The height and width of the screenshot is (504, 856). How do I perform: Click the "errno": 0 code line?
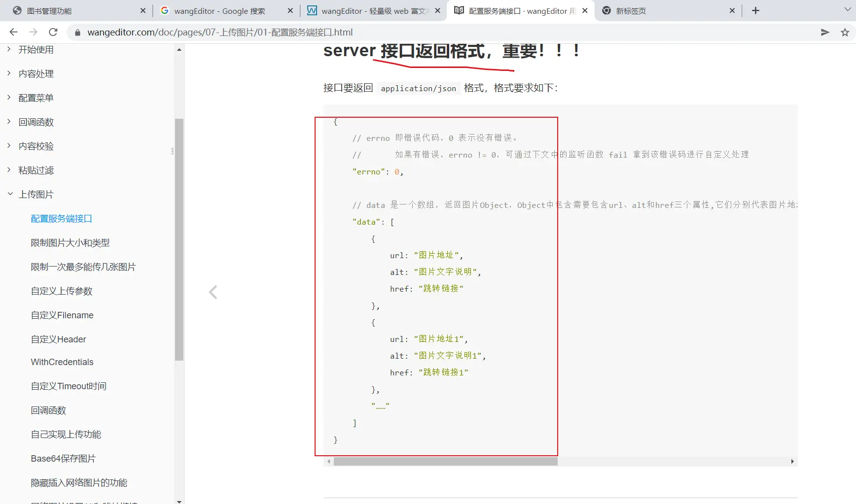coord(378,172)
